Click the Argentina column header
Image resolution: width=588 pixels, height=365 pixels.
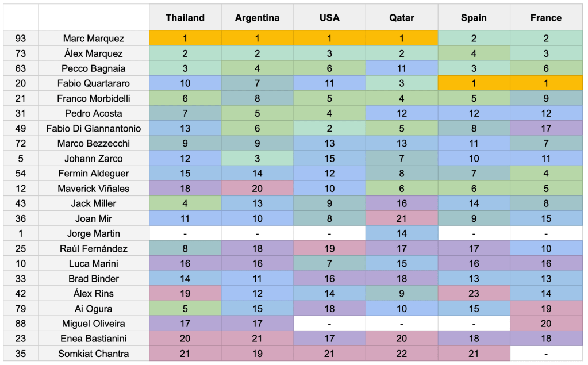[257, 18]
